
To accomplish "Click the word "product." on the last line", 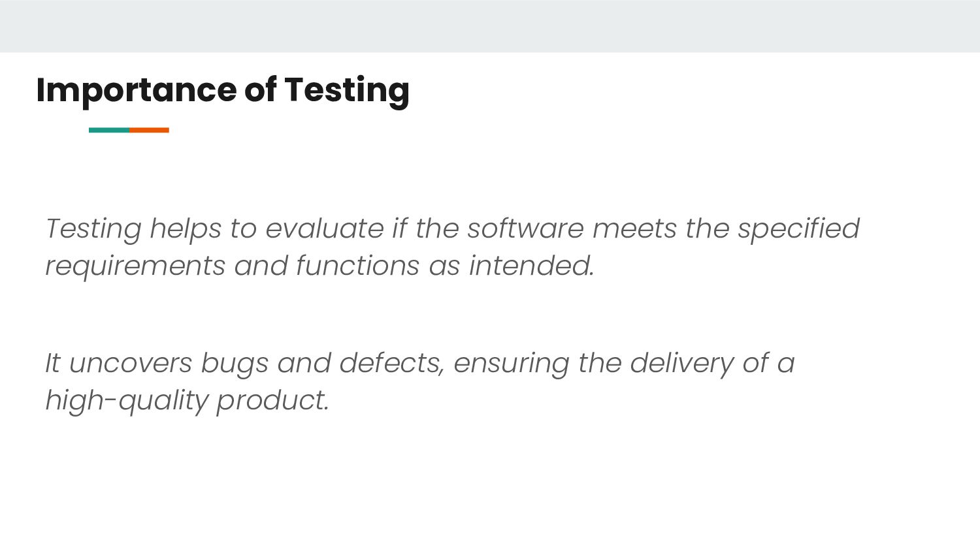I will click(272, 400).
